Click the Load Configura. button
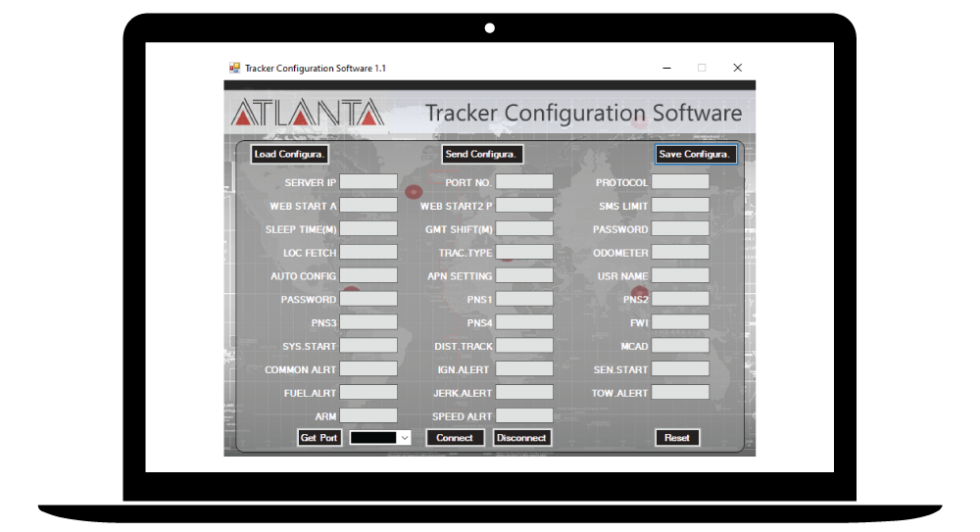980x532 pixels. pos(289,155)
